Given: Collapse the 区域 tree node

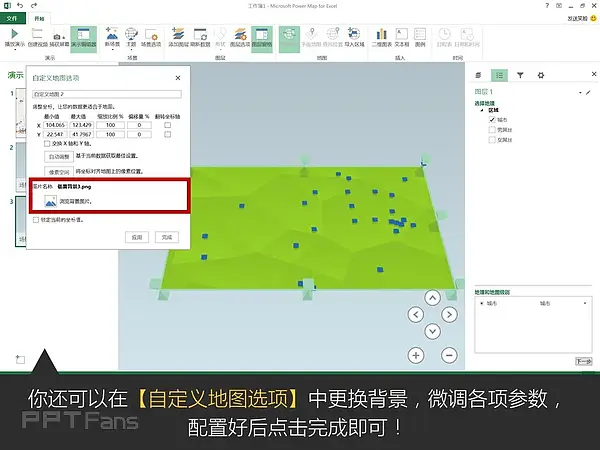Looking at the screenshot, I should (482, 111).
